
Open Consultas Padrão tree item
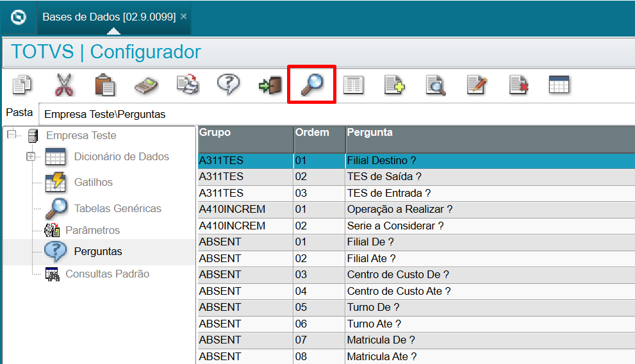click(x=107, y=274)
